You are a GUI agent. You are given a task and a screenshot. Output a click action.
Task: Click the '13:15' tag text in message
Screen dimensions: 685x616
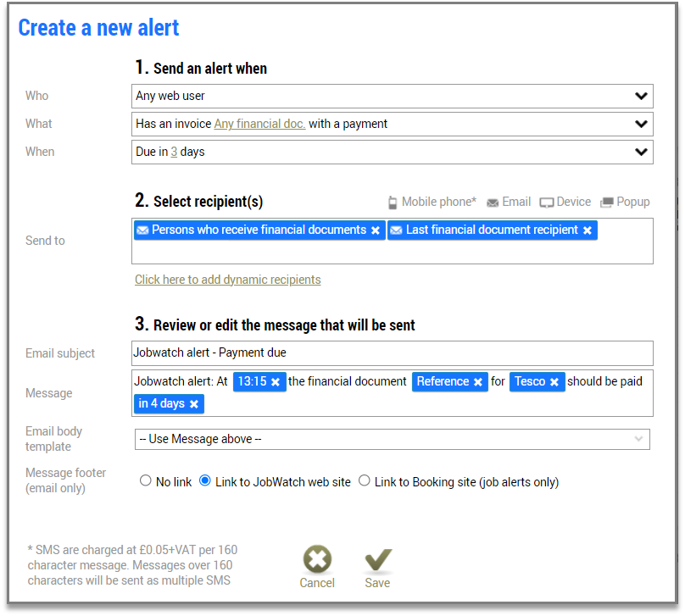point(252,381)
